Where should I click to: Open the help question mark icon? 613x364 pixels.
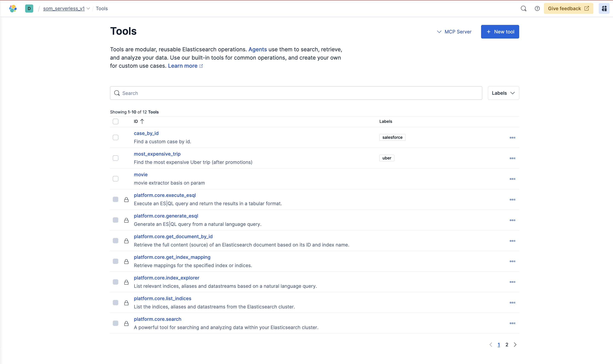[537, 8]
